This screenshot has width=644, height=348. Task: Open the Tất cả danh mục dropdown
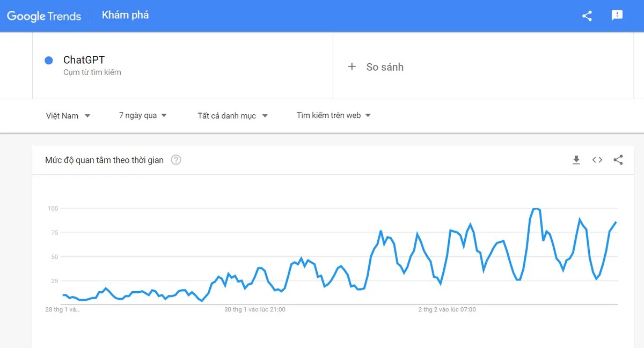[x=232, y=115]
